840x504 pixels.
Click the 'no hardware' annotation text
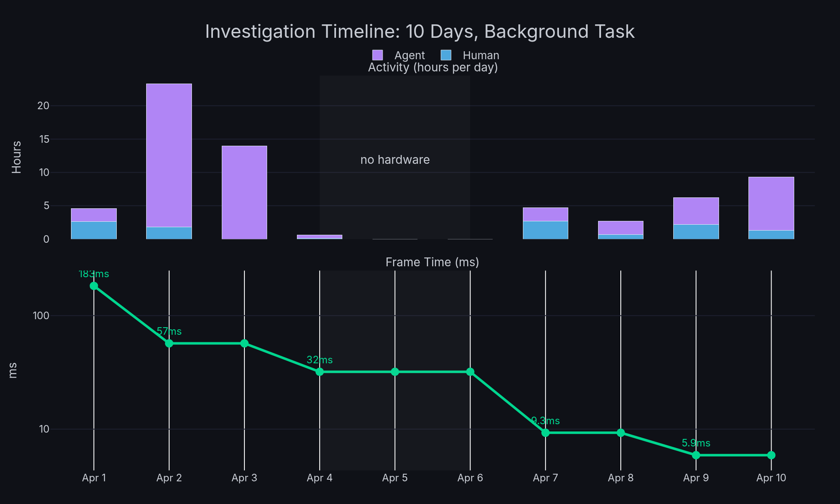394,160
